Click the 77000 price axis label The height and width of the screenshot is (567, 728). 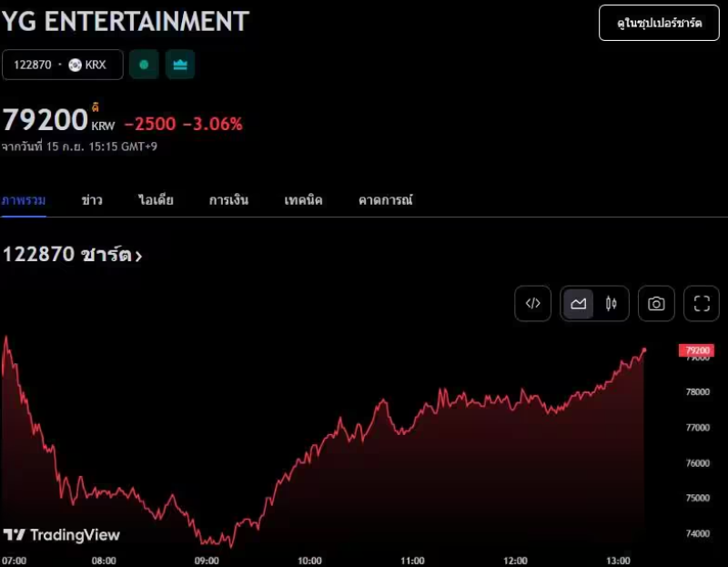[698, 428]
